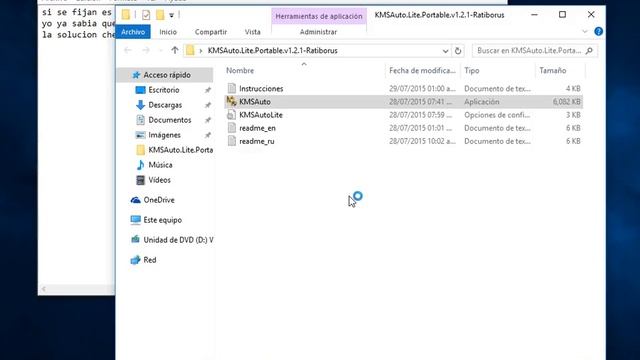Sort by Fecha de modificación column
The width and height of the screenshot is (640, 360).
click(x=422, y=71)
